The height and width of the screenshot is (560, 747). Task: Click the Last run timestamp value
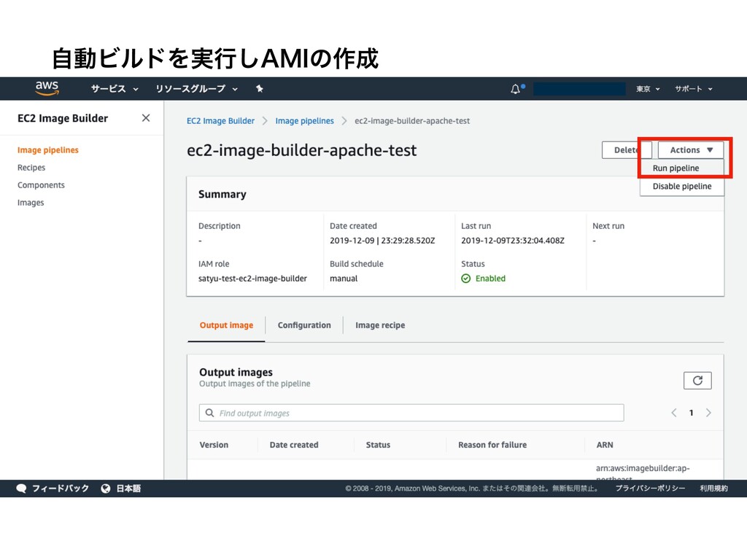(513, 241)
